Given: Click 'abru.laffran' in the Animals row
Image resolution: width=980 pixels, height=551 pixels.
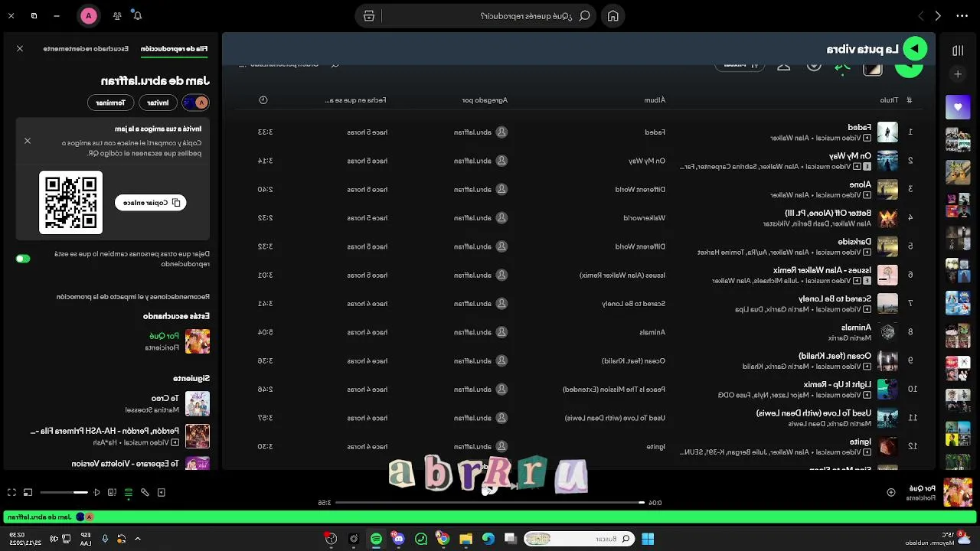Looking at the screenshot, I should point(472,332).
